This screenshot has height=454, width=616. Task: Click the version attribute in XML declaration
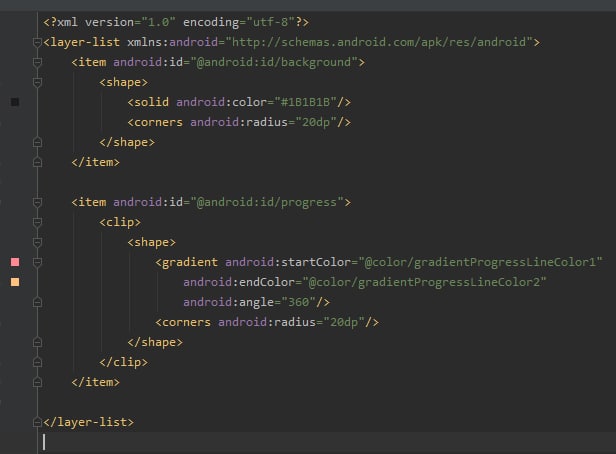pyautogui.click(x=110, y=22)
